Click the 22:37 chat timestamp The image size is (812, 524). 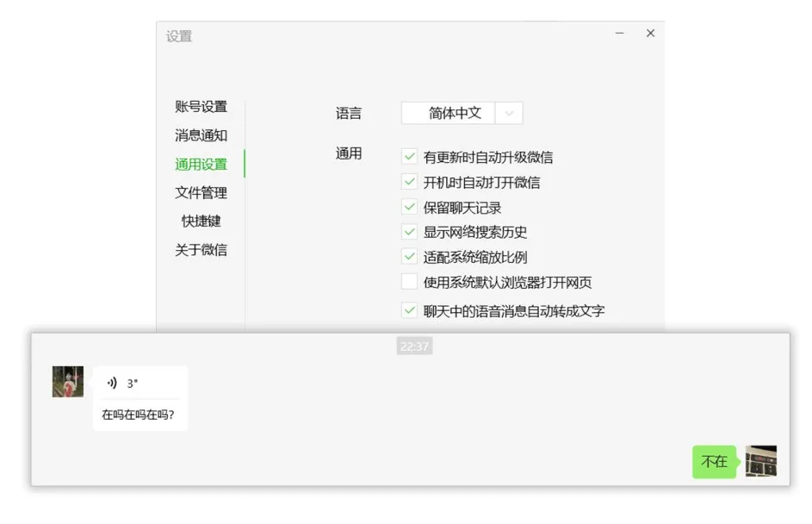[414, 346]
